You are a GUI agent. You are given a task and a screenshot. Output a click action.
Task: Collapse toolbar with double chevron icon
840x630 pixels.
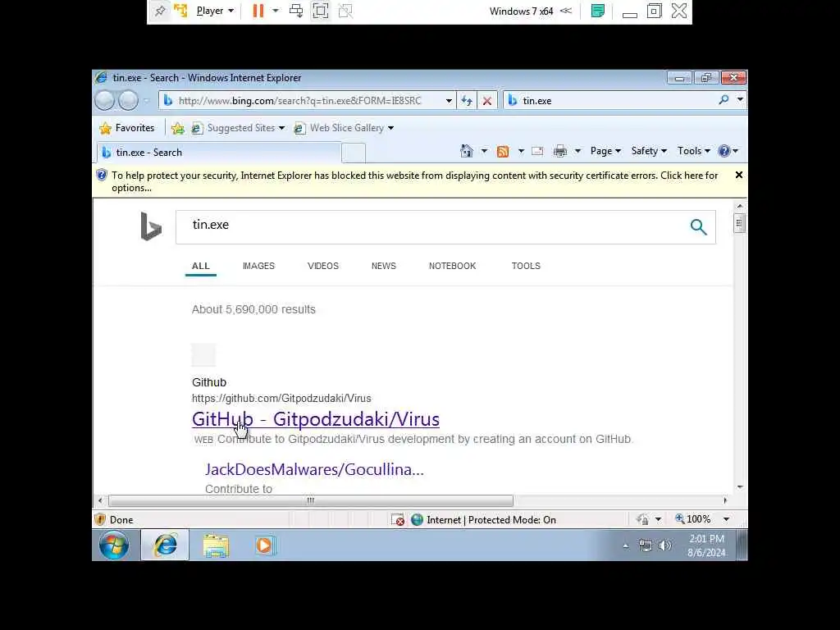566,11
